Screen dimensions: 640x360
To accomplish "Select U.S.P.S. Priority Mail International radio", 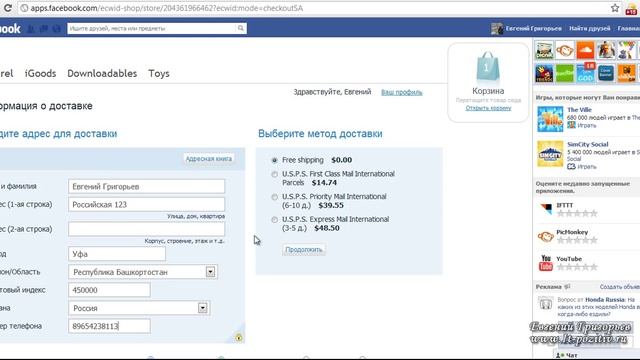I will (275, 197).
